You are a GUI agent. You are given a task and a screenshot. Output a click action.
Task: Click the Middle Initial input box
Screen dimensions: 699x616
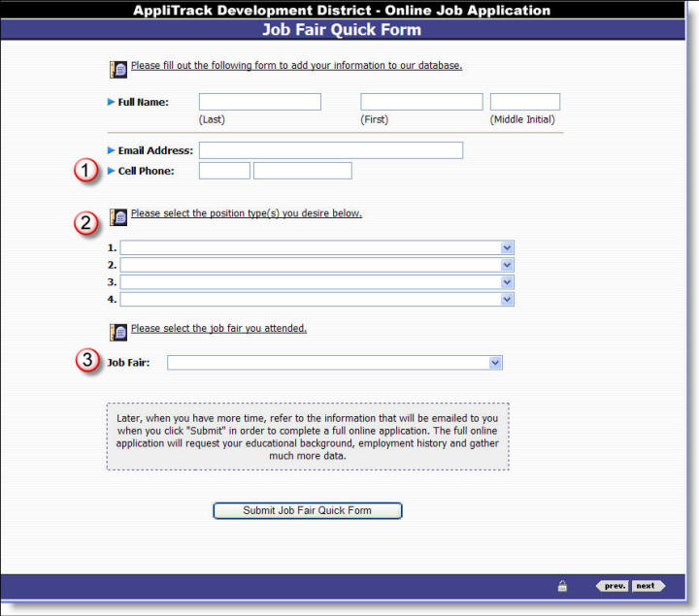pyautogui.click(x=524, y=102)
